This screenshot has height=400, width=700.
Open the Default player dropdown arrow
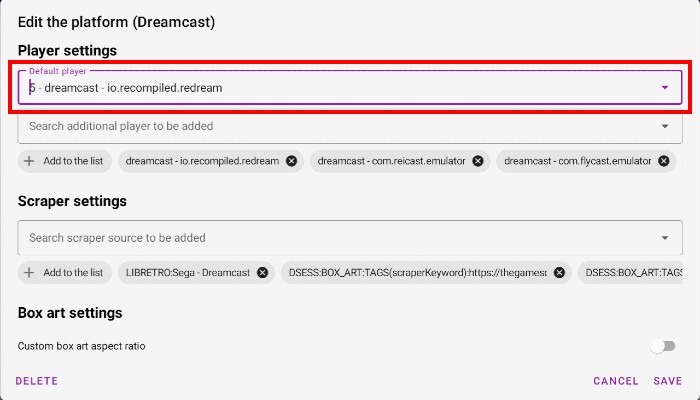click(665, 88)
